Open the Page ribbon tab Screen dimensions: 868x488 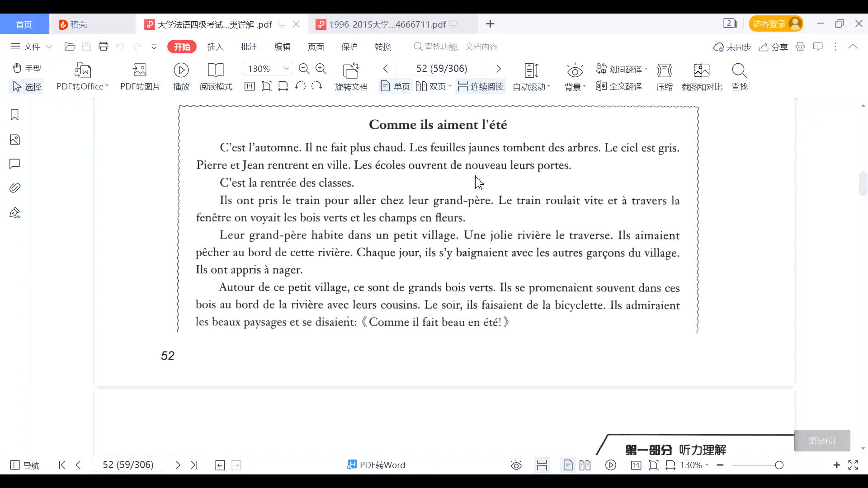click(316, 47)
